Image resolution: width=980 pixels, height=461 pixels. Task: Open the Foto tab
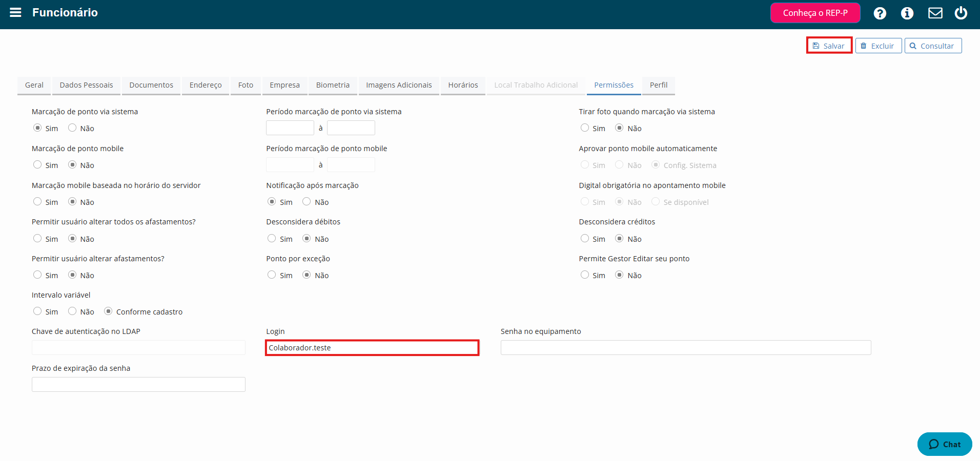tap(246, 85)
